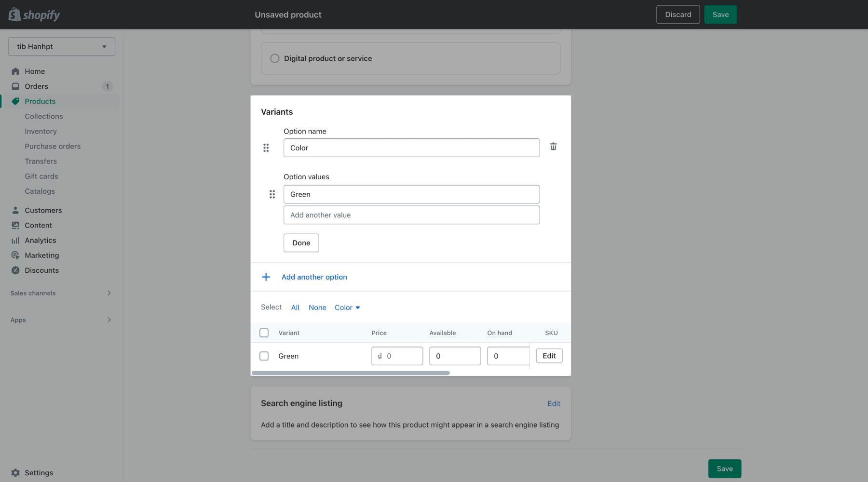Click the Analytics bar chart icon

[x=15, y=241]
